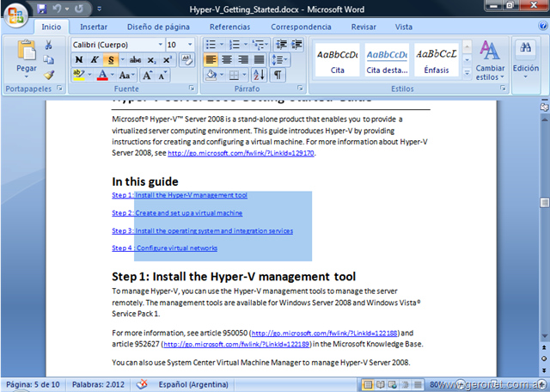550x392 pixels.
Task: Toggle bulleted list
Action: click(x=211, y=45)
